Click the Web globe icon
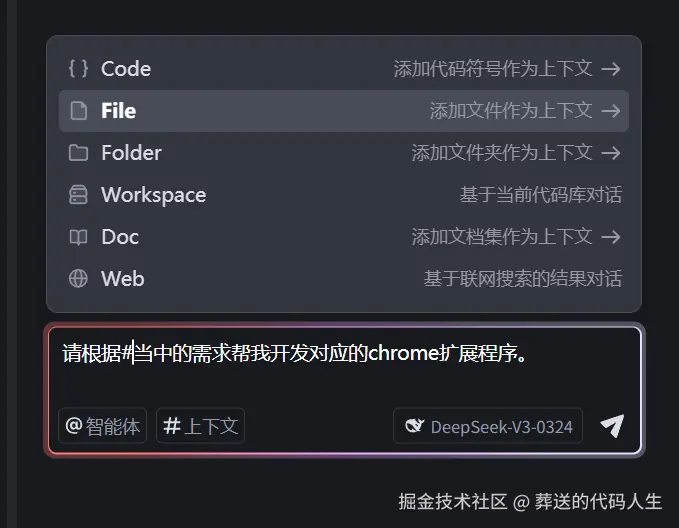Viewport: 679px width, 528px height. tap(78, 279)
